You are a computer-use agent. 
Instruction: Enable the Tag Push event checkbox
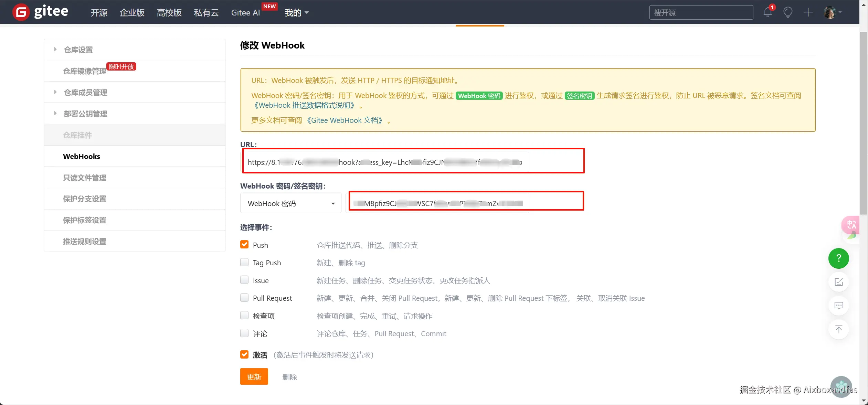pos(244,263)
